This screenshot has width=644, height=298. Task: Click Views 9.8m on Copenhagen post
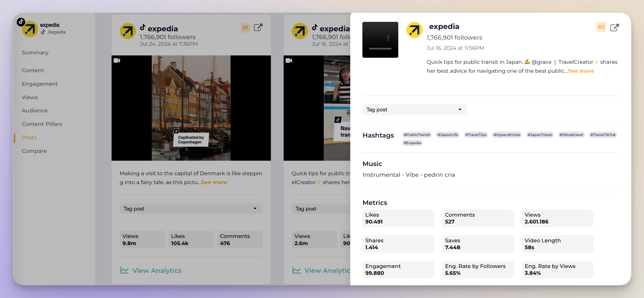tap(142, 240)
